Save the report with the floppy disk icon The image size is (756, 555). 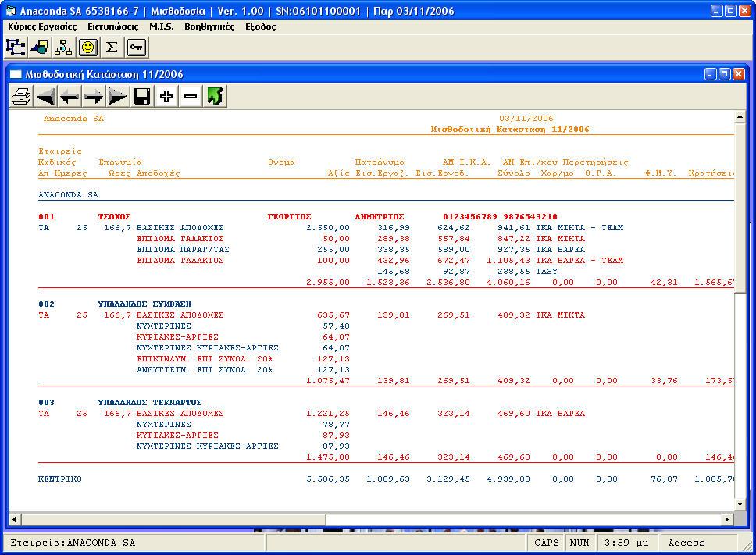tap(142, 97)
